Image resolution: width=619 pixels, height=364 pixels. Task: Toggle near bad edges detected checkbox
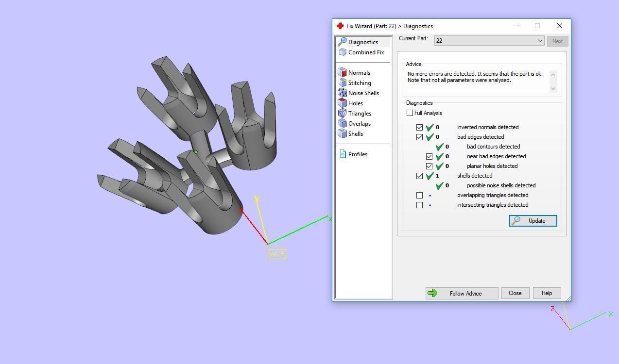click(429, 156)
